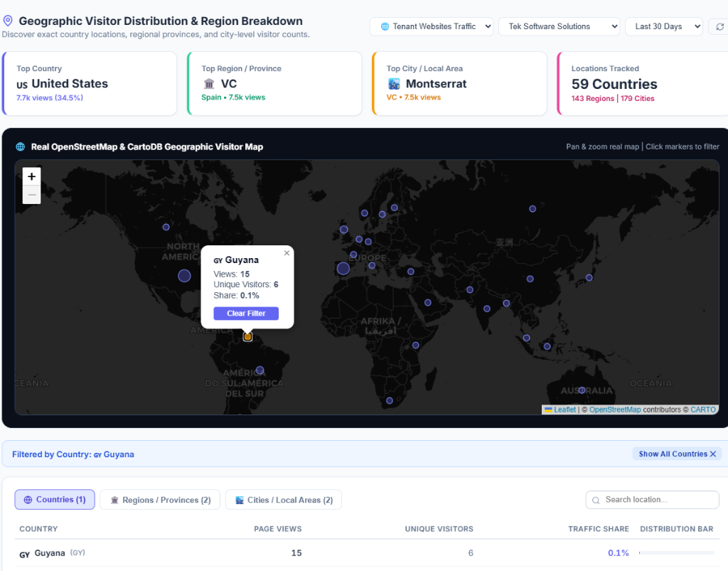Click the Locations Tracked 59 Countries card
The image size is (728, 571).
[x=643, y=84]
